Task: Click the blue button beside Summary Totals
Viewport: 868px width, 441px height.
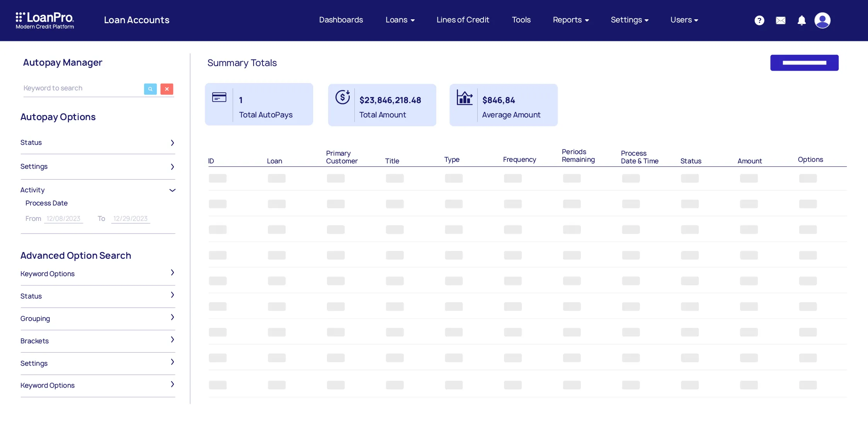Action: click(x=804, y=63)
